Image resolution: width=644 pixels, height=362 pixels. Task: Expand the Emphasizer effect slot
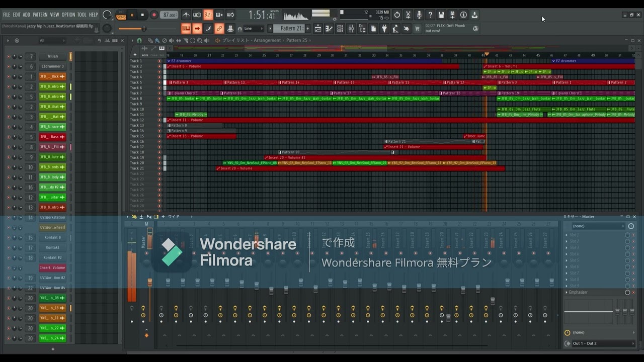pos(567,292)
